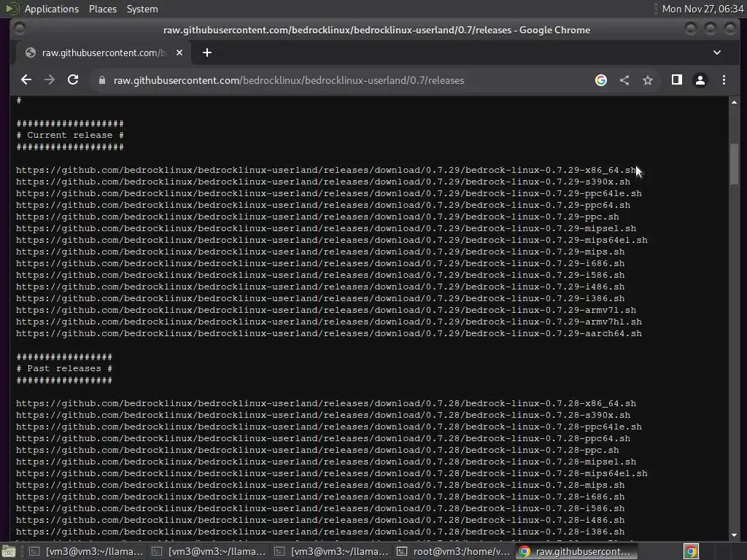Click the '# Current release #' heading text
Screen dimensions: 747x560
(x=70, y=135)
